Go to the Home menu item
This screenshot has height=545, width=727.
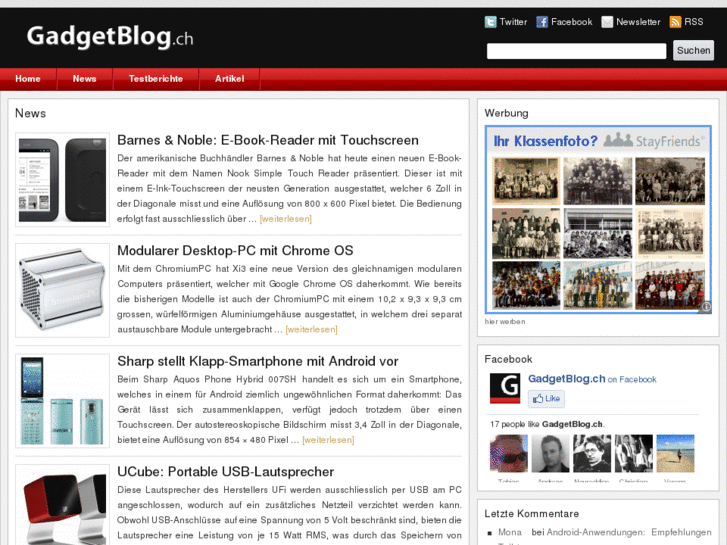coord(28,79)
